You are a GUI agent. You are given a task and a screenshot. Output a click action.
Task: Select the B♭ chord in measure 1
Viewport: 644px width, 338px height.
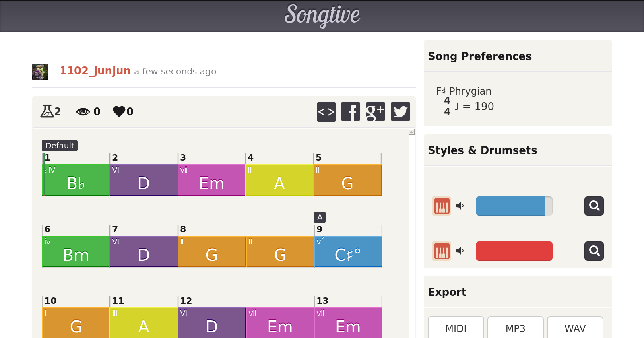[76, 180]
